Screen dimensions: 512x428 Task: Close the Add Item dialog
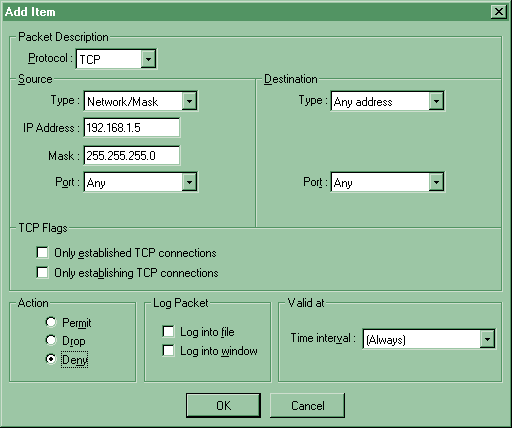coord(499,12)
